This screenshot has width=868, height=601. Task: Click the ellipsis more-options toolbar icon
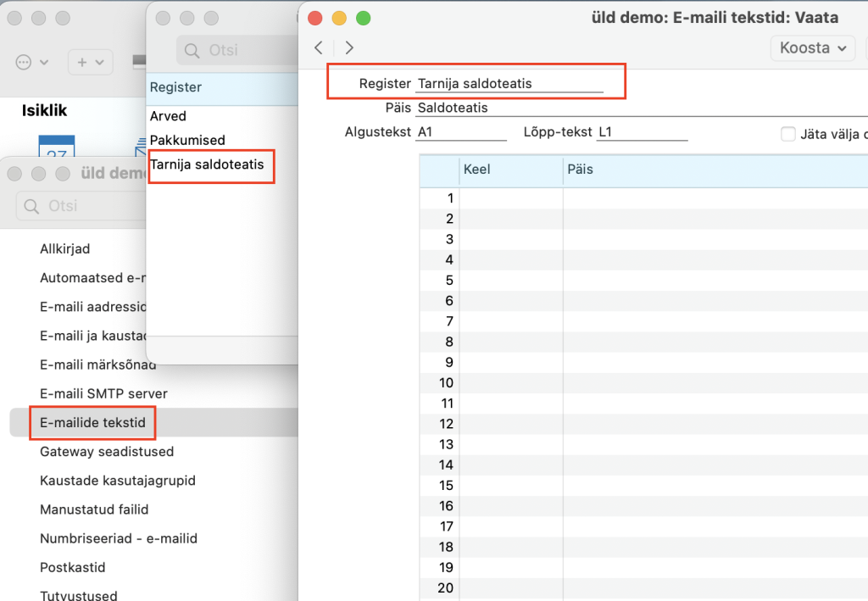pos(32,62)
